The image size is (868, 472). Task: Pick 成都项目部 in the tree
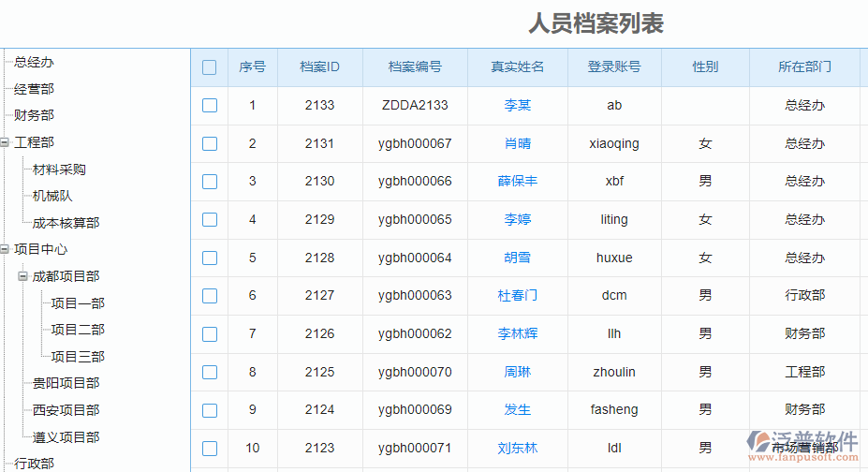(x=66, y=276)
